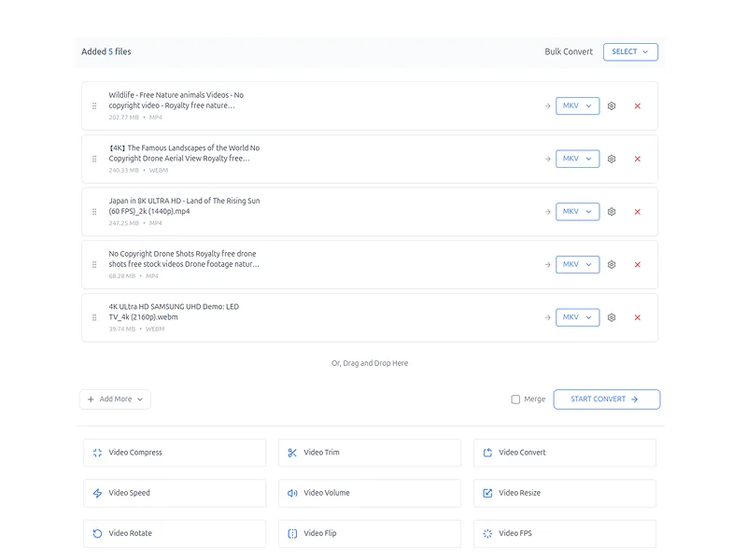Image resolution: width=747 pixels, height=560 pixels.
Task: Remove the Japan in 8K file
Action: coord(638,212)
